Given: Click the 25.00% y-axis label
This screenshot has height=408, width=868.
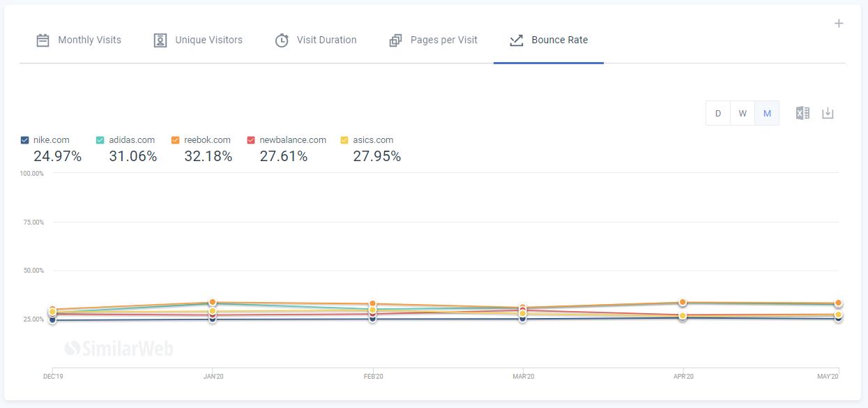Looking at the screenshot, I should point(33,319).
